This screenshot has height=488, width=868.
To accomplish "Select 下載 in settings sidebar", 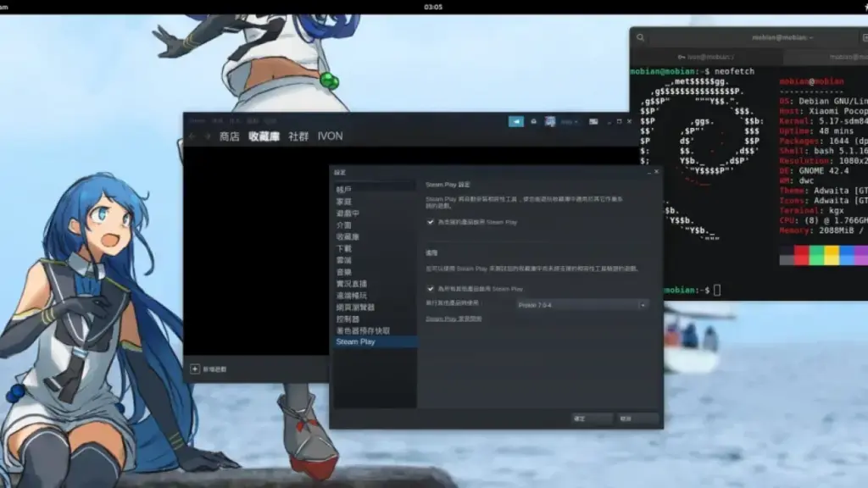I will (343, 248).
